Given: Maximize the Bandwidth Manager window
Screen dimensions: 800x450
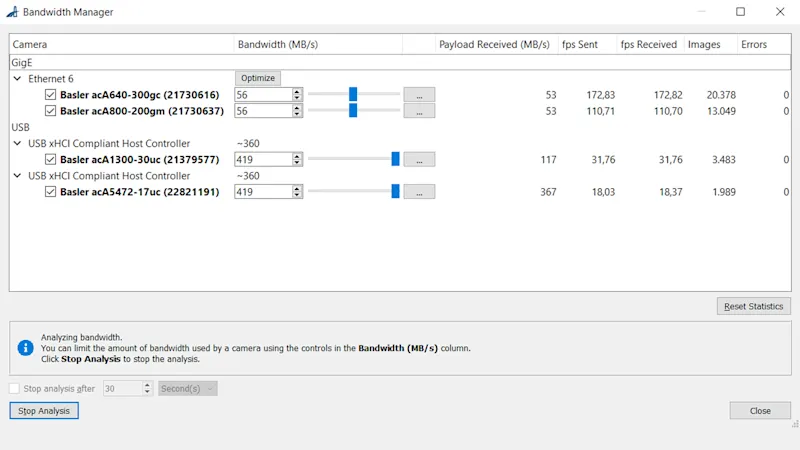Looking at the screenshot, I should click(x=740, y=12).
